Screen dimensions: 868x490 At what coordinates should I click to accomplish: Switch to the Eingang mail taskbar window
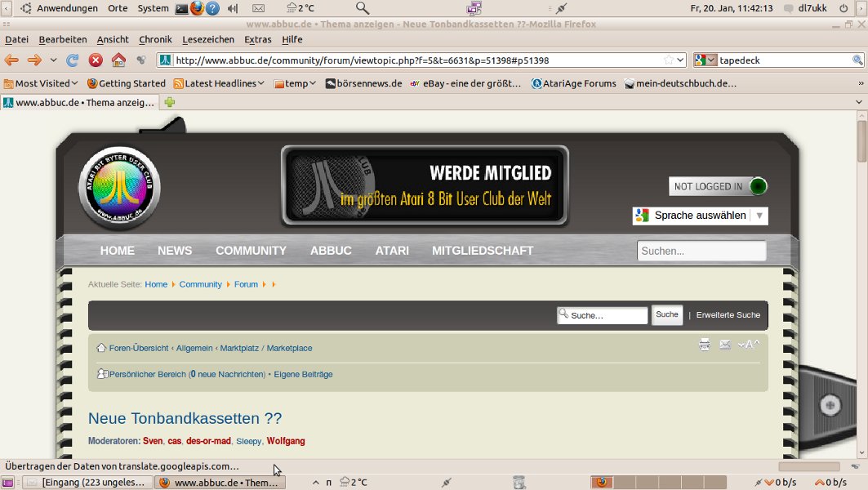[87, 483]
